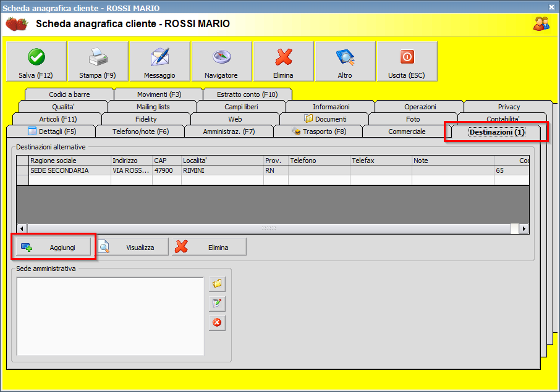Open the Trasporto (F8) tab

point(318,131)
